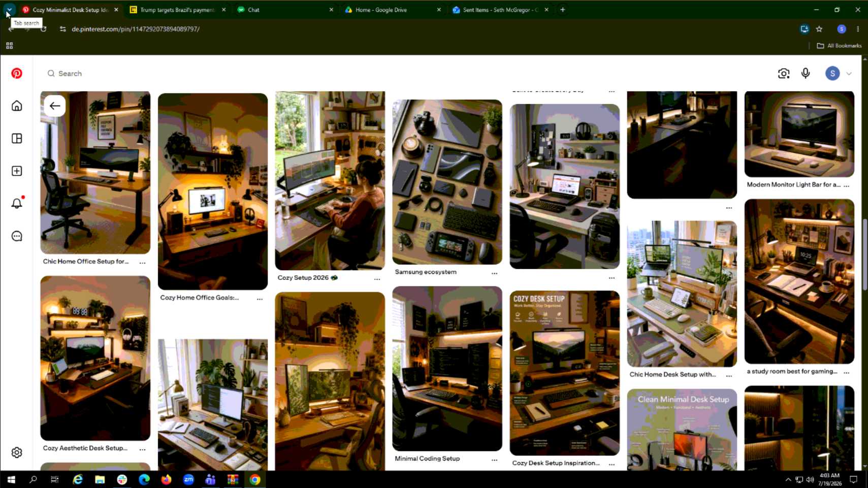Click the page vertical scrollbar thumb
Image resolution: width=868 pixels, height=488 pixels.
click(x=865, y=254)
